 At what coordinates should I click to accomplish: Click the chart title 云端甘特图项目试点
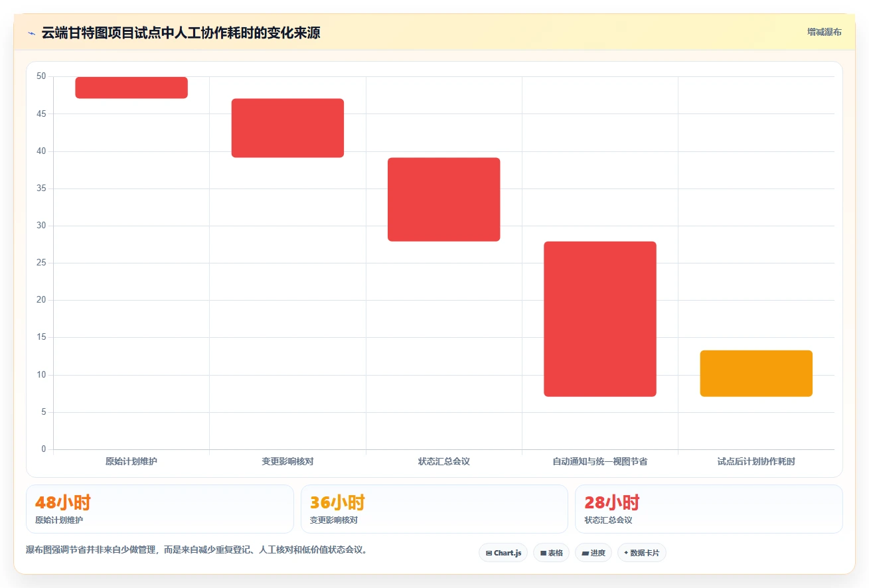pyautogui.click(x=181, y=33)
